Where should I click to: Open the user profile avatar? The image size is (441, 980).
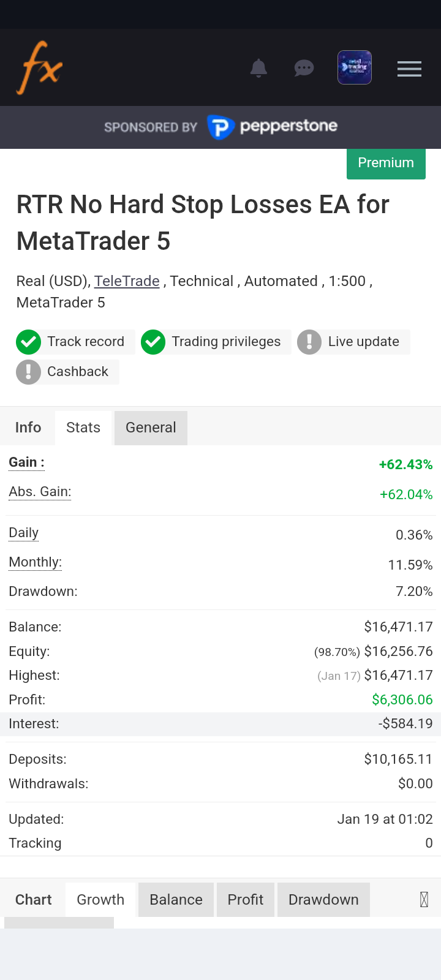[355, 67]
